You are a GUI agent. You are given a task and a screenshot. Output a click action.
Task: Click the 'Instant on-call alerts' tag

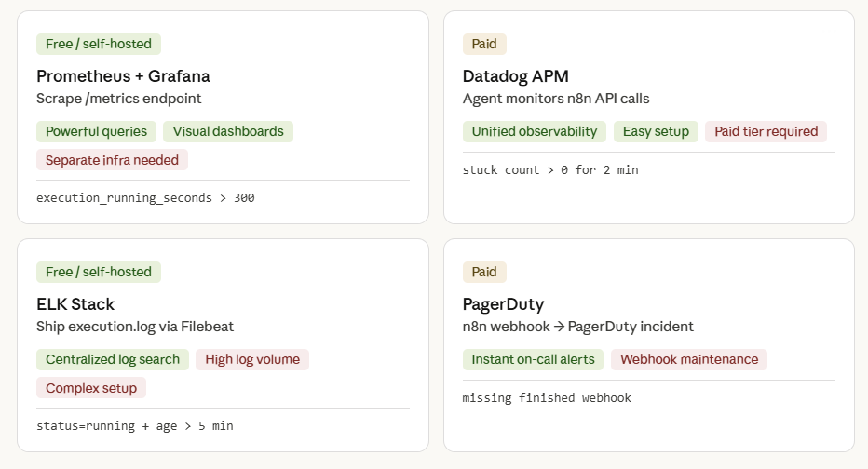(533, 359)
